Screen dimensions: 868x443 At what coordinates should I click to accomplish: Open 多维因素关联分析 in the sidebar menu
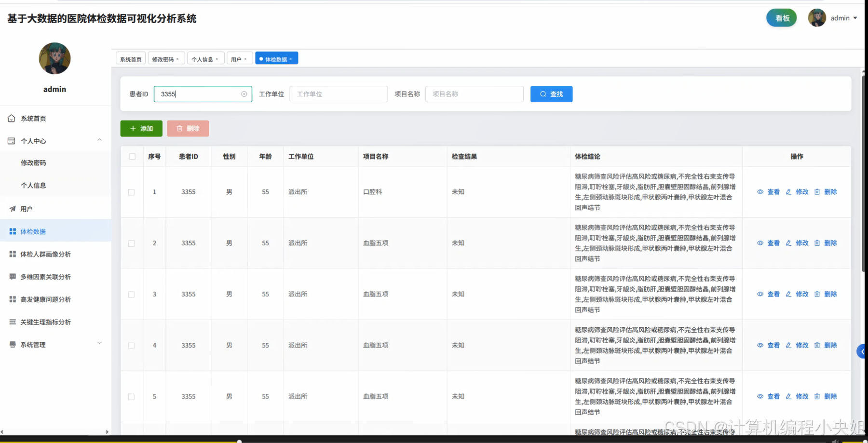(x=45, y=277)
